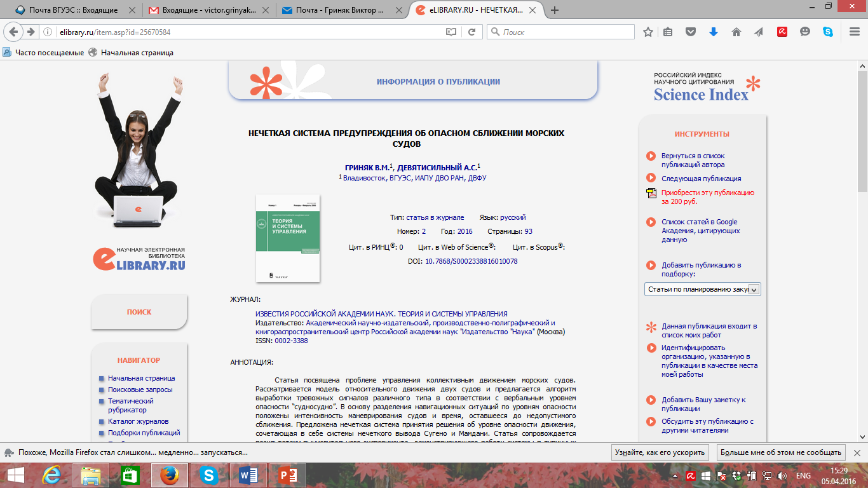Toggle reader view icon in address bar
The width and height of the screenshot is (868, 488).
(451, 32)
